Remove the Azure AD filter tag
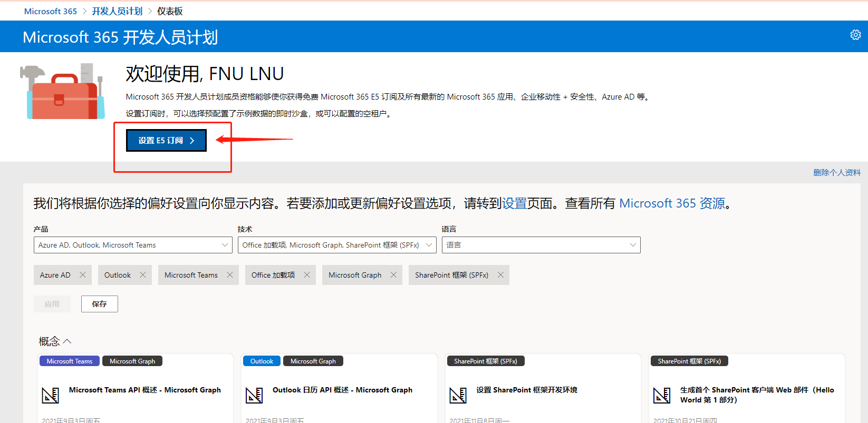 pyautogui.click(x=83, y=275)
